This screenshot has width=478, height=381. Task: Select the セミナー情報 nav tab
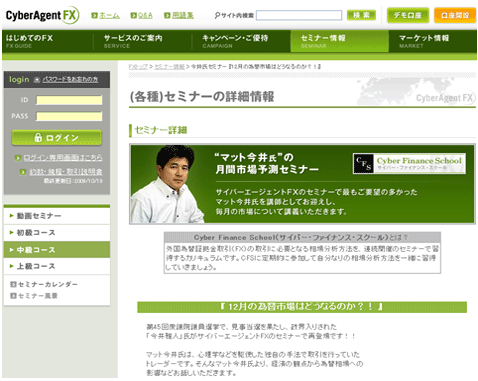[x=340, y=41]
